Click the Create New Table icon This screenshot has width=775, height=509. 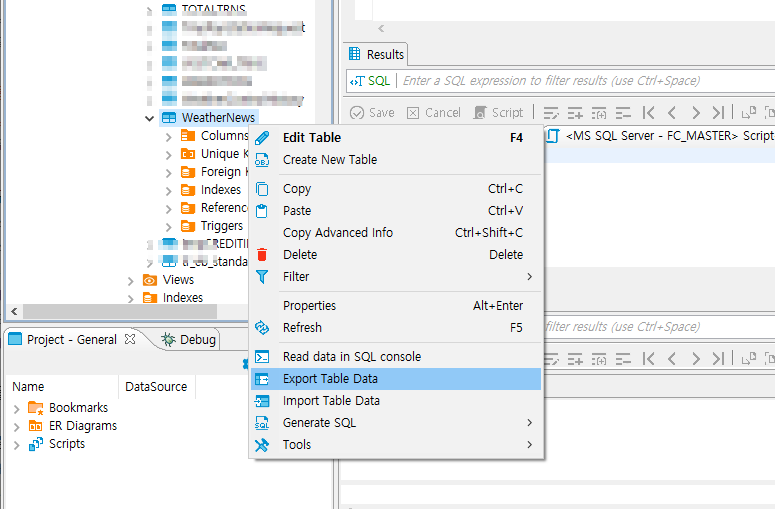click(x=262, y=160)
